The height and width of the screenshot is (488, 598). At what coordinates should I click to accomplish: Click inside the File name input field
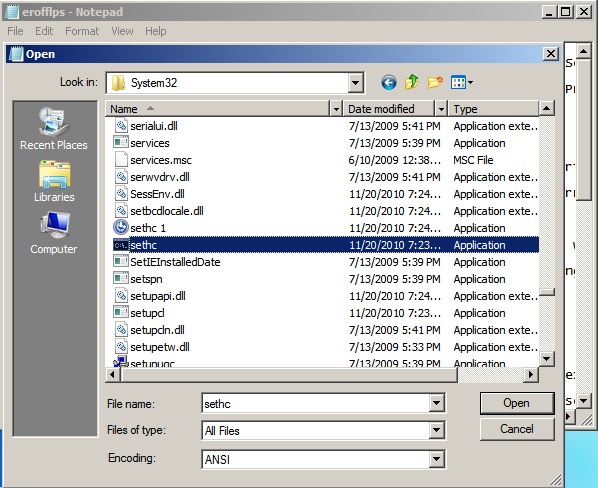tap(315, 403)
